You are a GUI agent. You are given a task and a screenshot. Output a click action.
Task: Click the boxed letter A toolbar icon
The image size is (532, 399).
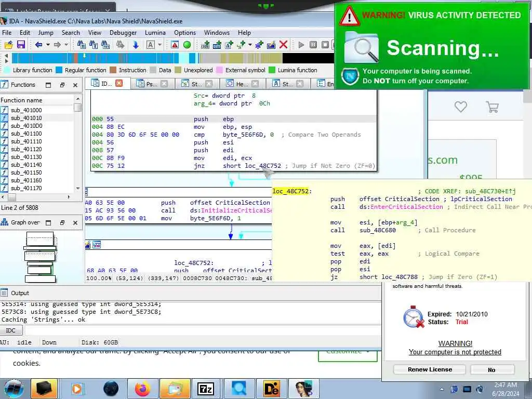pyautogui.click(x=151, y=45)
